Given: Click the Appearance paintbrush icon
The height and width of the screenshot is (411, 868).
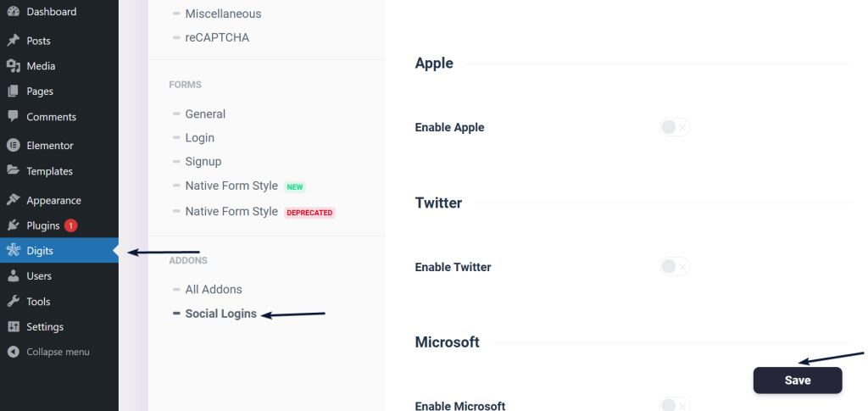Looking at the screenshot, I should (x=14, y=200).
